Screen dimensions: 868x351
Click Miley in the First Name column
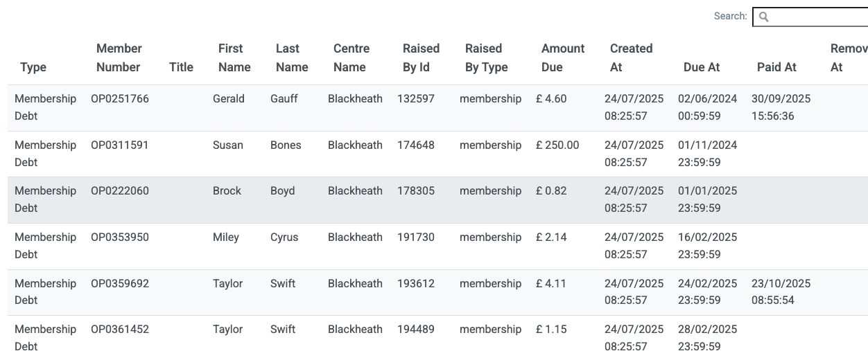point(226,237)
